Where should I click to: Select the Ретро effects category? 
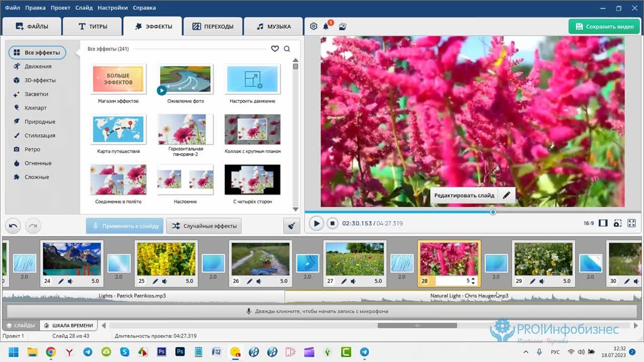coord(32,149)
